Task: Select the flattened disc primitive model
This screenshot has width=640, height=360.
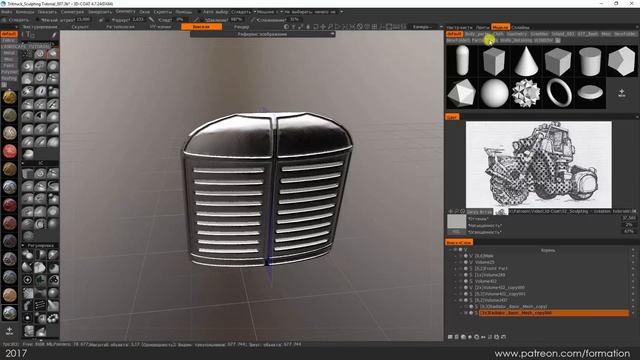Action: coord(590,93)
